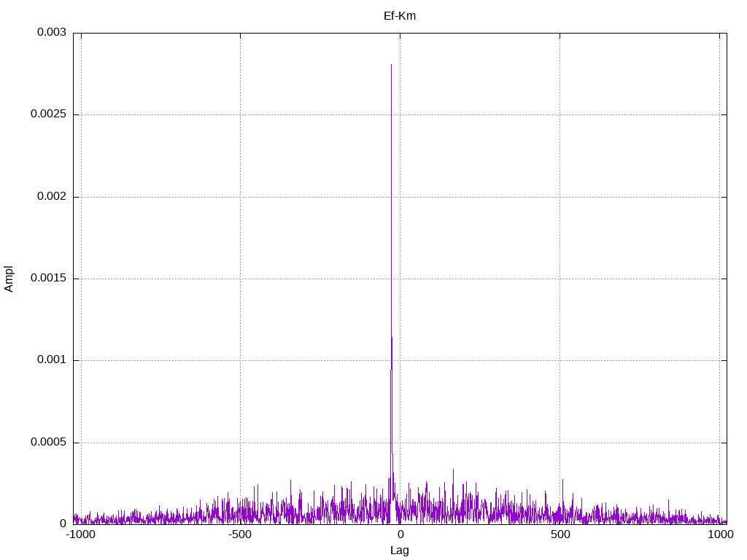Click the y-axis tick label 0.002
This screenshot has height=560, width=747.
[52, 197]
